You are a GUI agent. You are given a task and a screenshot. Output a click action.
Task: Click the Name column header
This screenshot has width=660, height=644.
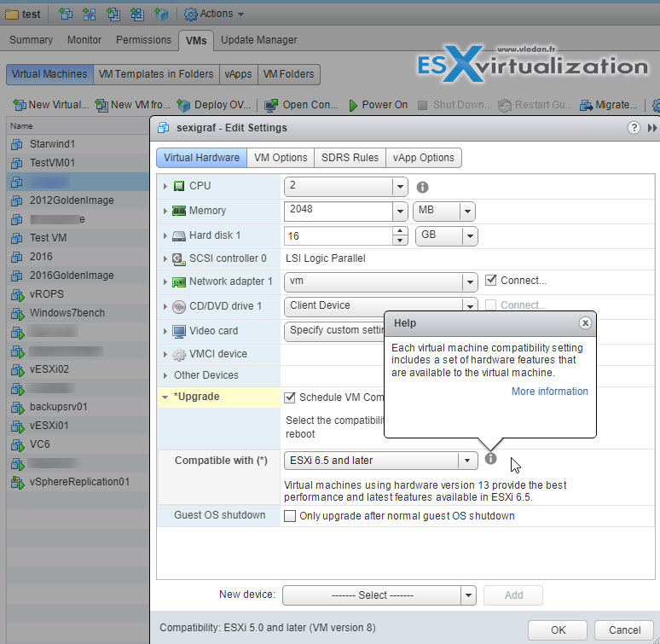(x=78, y=126)
